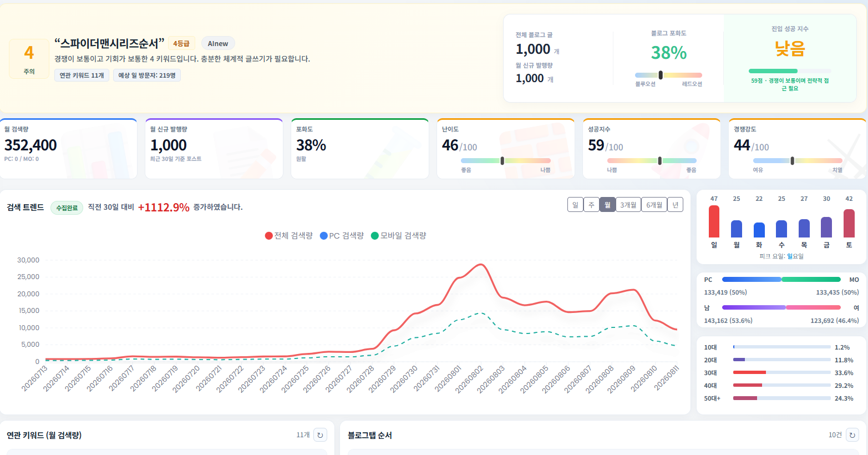Show the 3개월 trend range
This screenshot has height=455, width=868.
coord(628,205)
